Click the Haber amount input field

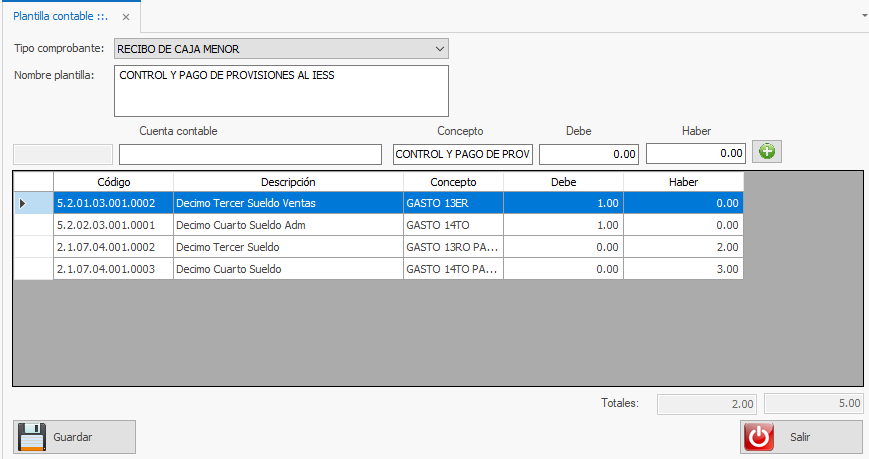pos(696,154)
